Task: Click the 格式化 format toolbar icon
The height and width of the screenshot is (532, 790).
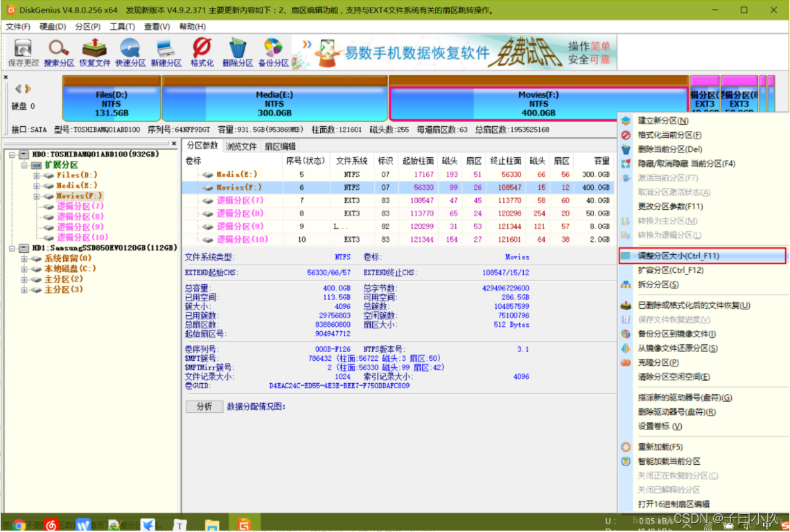Action: pyautogui.click(x=202, y=53)
